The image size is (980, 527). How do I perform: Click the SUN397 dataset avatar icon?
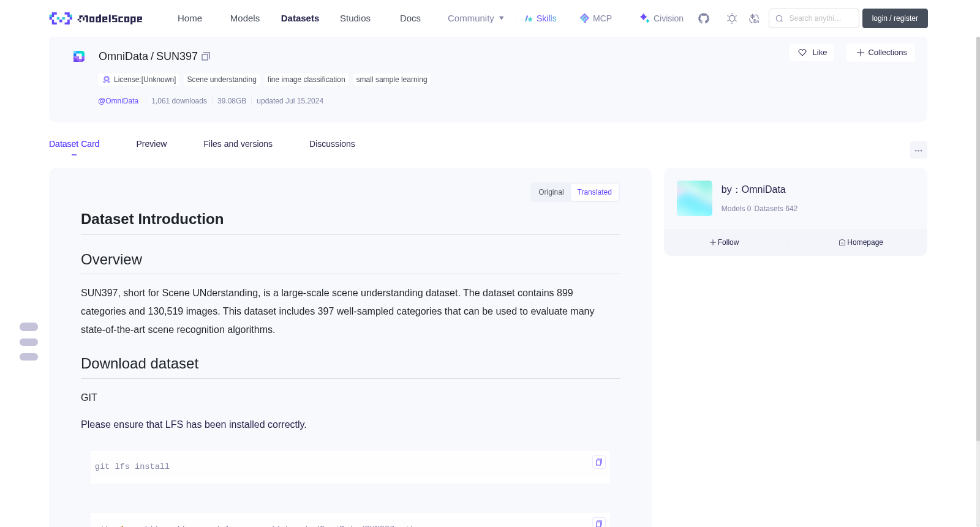coord(79,56)
